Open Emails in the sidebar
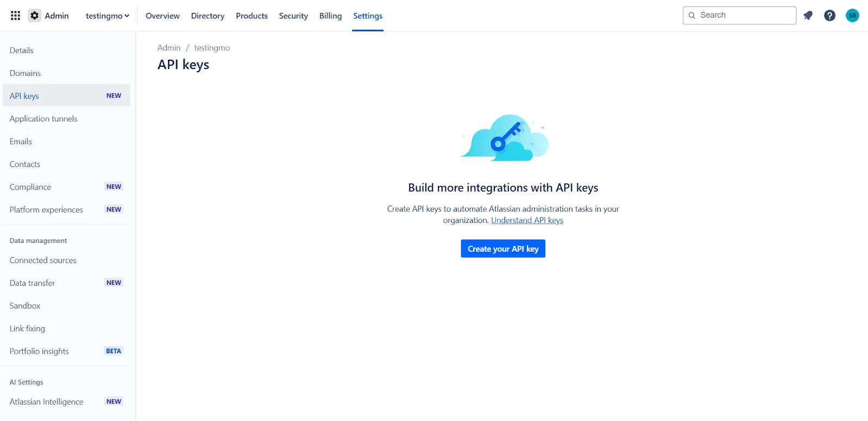Screen dimensions: 868x421 click(x=66, y=142)
